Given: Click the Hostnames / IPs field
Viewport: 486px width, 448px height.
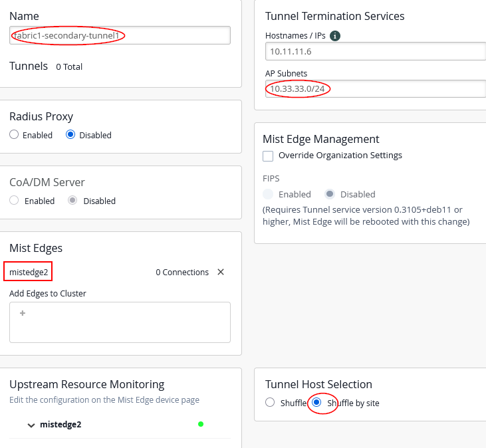Looking at the screenshot, I should [376, 51].
